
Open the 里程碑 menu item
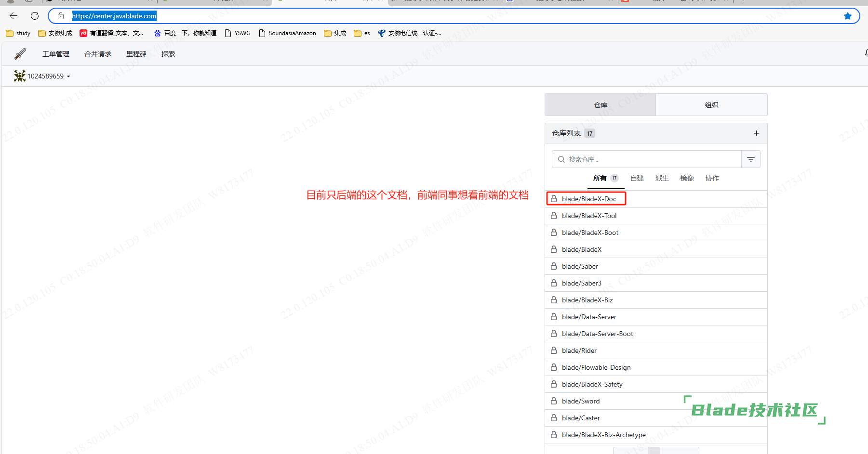point(136,54)
